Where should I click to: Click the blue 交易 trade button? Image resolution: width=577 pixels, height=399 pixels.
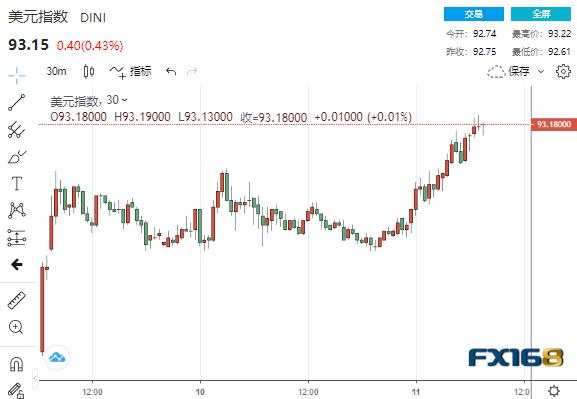click(x=474, y=14)
